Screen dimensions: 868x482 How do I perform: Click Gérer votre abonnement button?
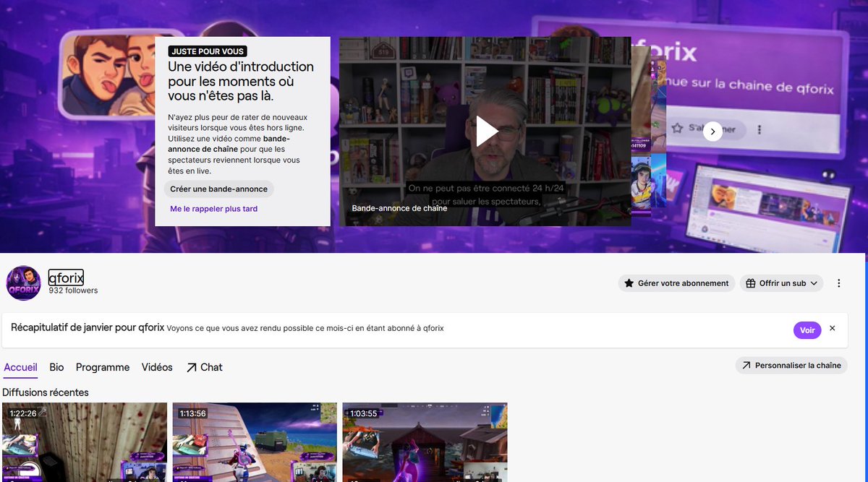(676, 283)
